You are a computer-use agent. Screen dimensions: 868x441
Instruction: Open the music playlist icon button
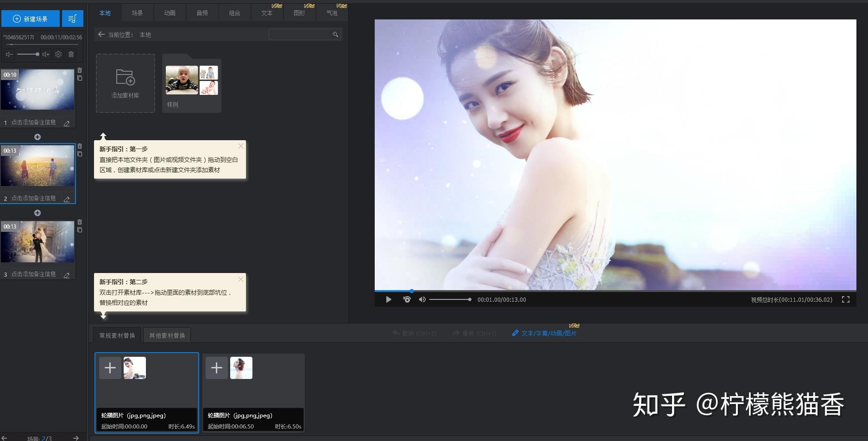pos(72,19)
